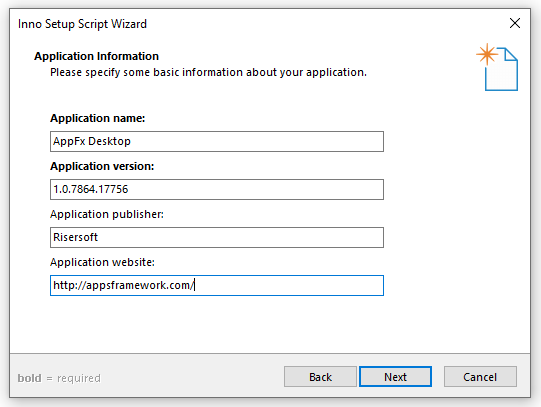This screenshot has height=407, width=541.
Task: Select the Application publisher input box
Action: click(x=217, y=237)
